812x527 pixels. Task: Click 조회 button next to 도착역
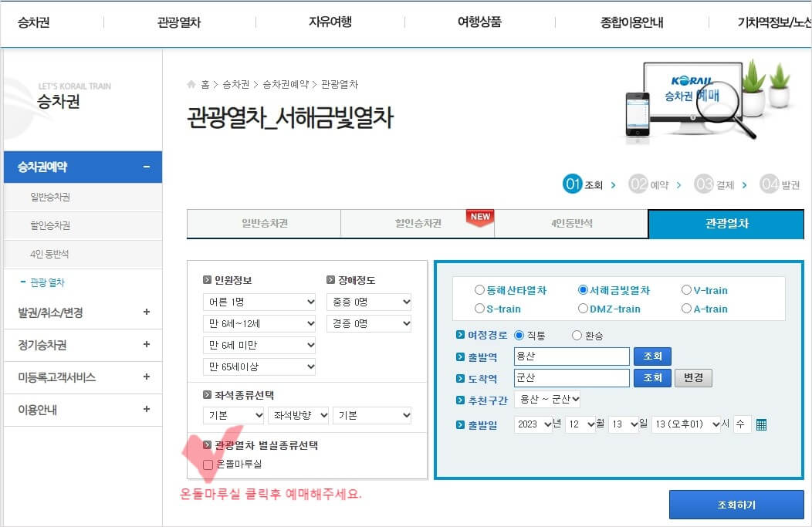click(x=652, y=378)
